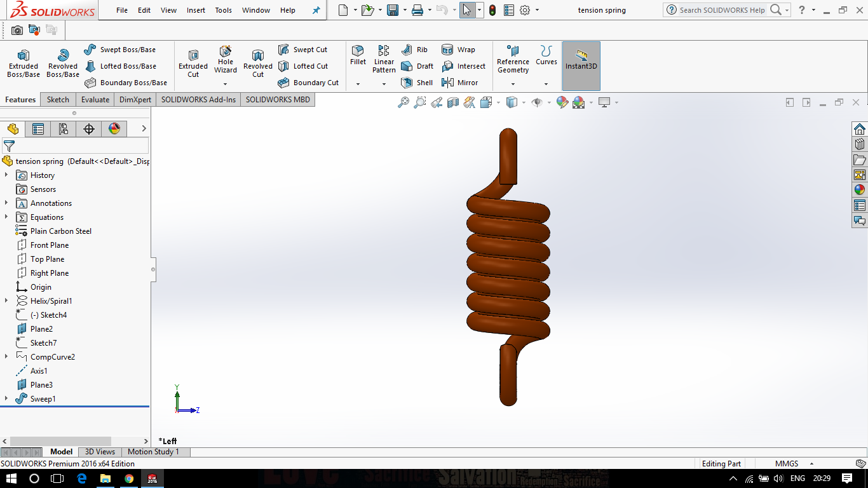Click the Curves tool icon
This screenshot has width=868, height=488.
click(546, 51)
